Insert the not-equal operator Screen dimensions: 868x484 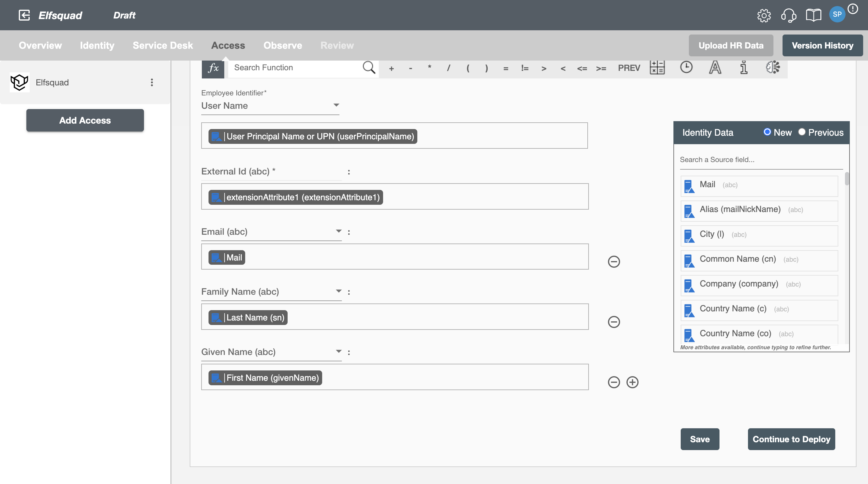[x=525, y=68]
